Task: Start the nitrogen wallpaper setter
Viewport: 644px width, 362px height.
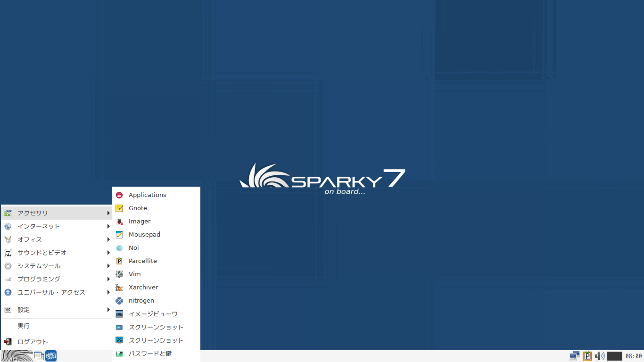Action: tap(156, 300)
